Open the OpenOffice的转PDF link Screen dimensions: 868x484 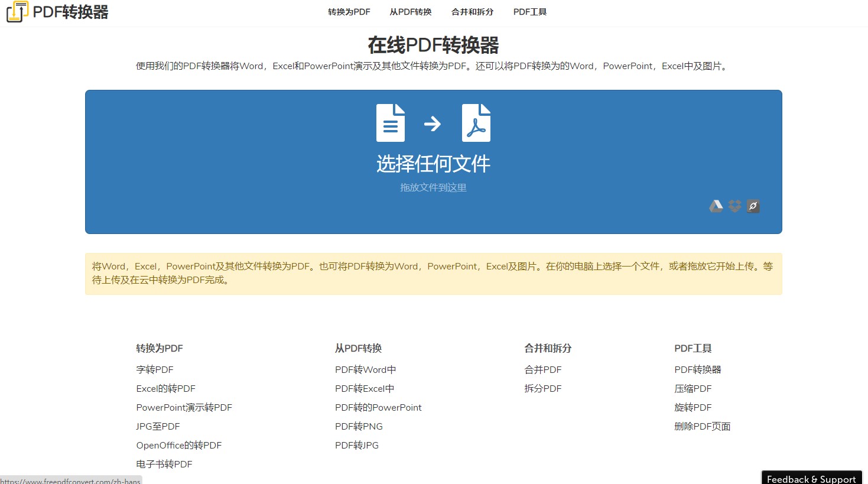[x=179, y=445]
